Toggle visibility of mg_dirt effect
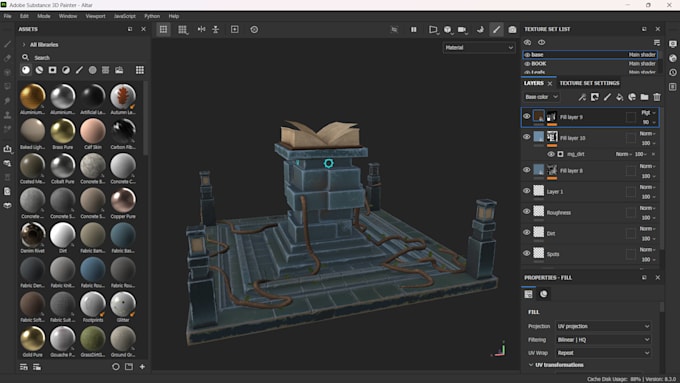 pyautogui.click(x=551, y=154)
